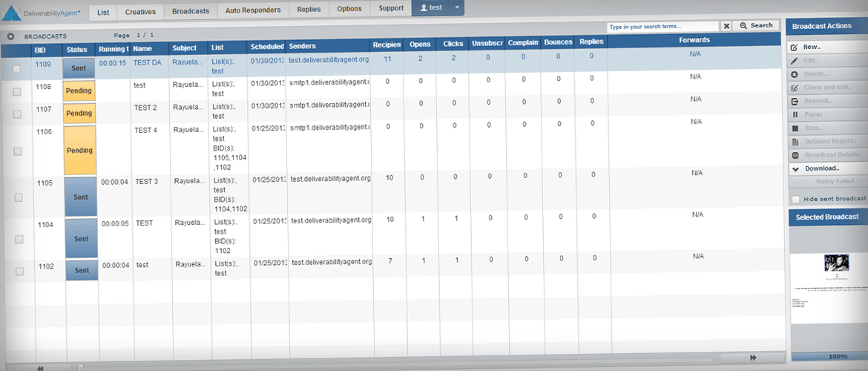Click the Resend arrow icon
The width and height of the screenshot is (868, 371).
pos(795,101)
